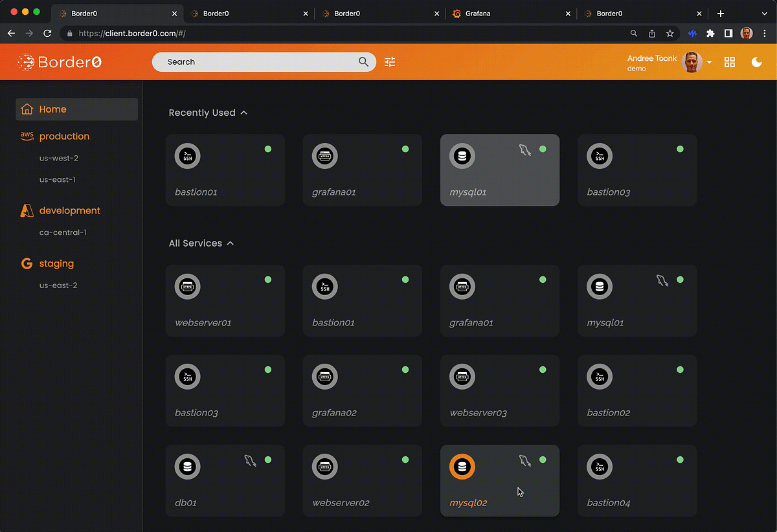Toggle dark mode with the moon icon
Viewport: 777px width, 532px height.
coord(757,61)
